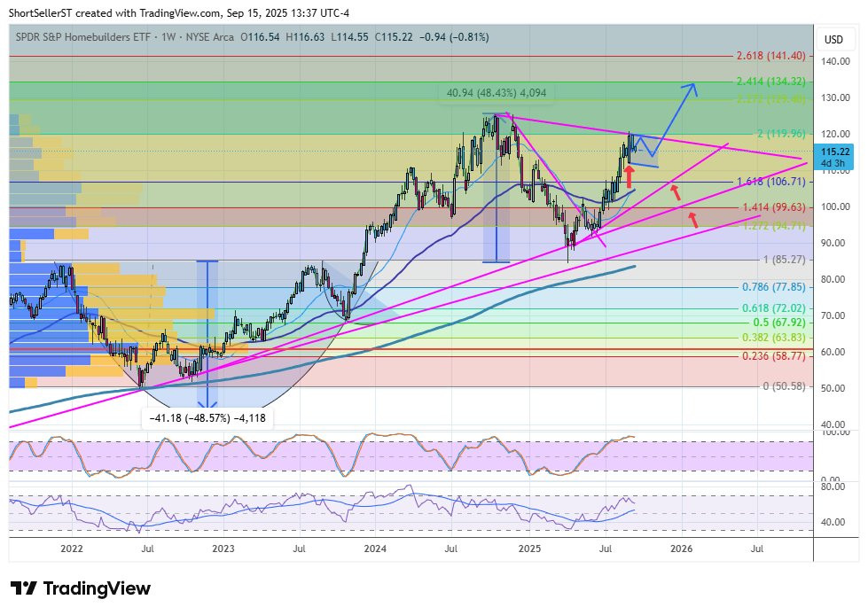Viewport: 868px width, 615px height.
Task: Click the 2022 label on time axis
Action: [72, 549]
